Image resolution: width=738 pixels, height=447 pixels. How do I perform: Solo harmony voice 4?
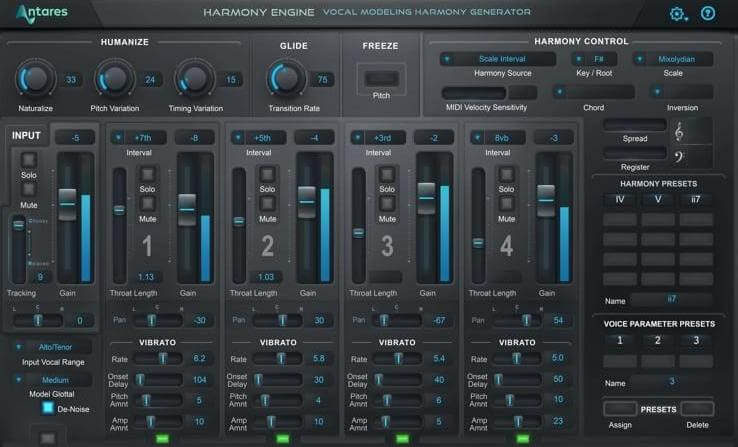tap(506, 174)
